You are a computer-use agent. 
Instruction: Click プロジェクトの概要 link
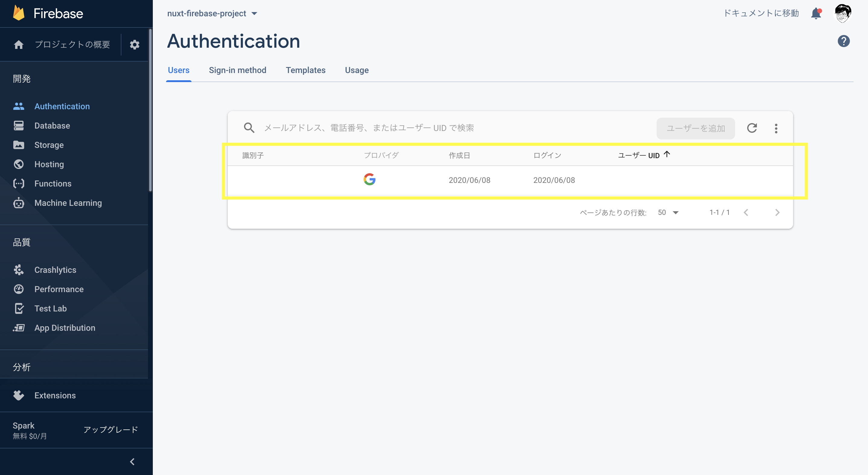click(72, 44)
